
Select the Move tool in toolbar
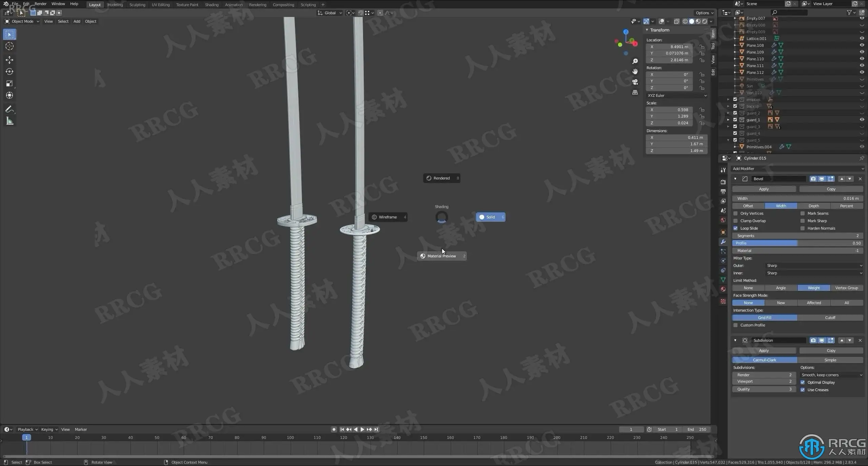click(9, 60)
